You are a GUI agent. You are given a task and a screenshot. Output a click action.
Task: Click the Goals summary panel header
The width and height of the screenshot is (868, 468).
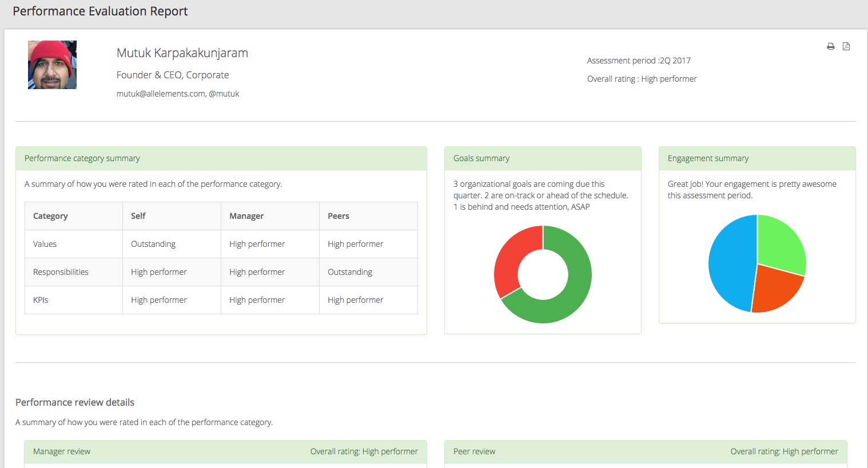(x=543, y=158)
